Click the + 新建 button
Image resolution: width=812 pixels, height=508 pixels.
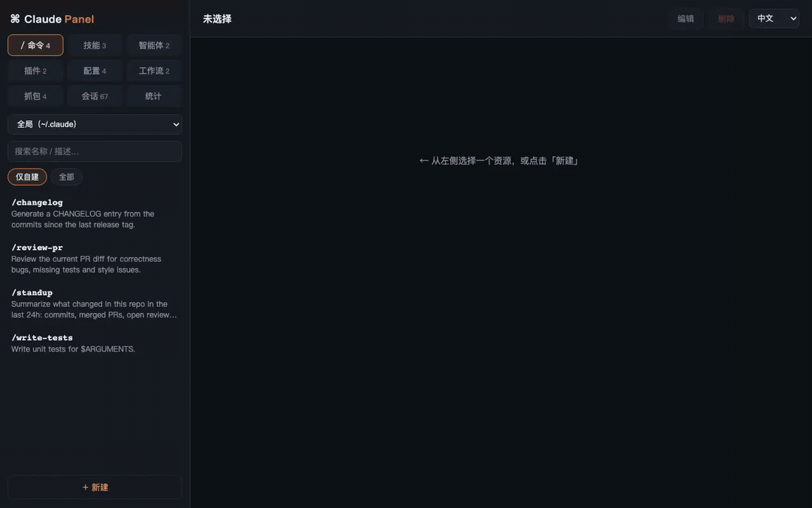tap(95, 487)
